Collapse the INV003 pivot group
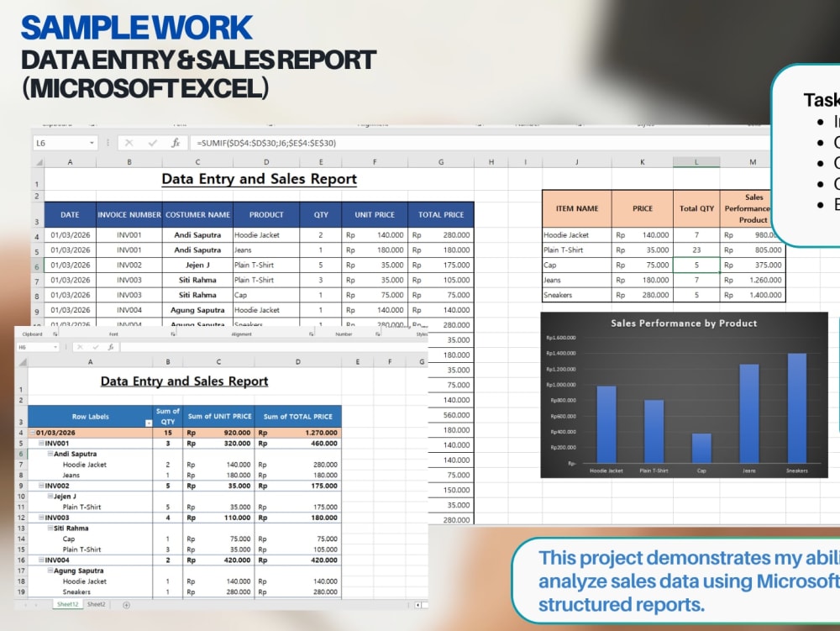Image resolution: width=840 pixels, height=631 pixels. click(x=41, y=518)
